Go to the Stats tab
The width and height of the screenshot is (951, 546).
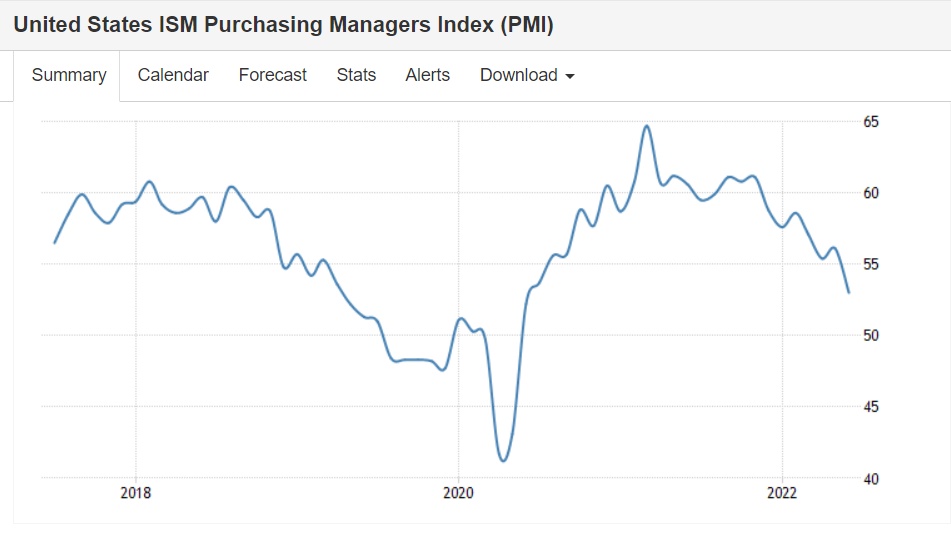point(356,75)
